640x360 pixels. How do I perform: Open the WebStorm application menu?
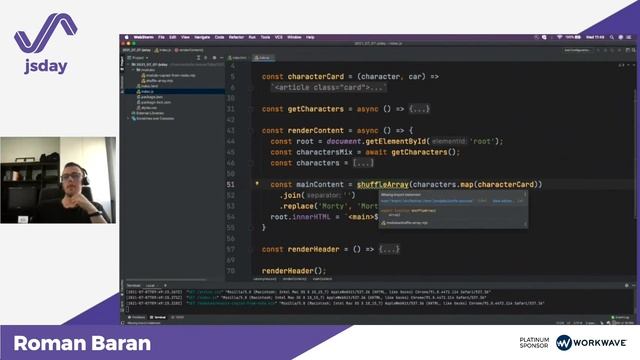[144, 37]
